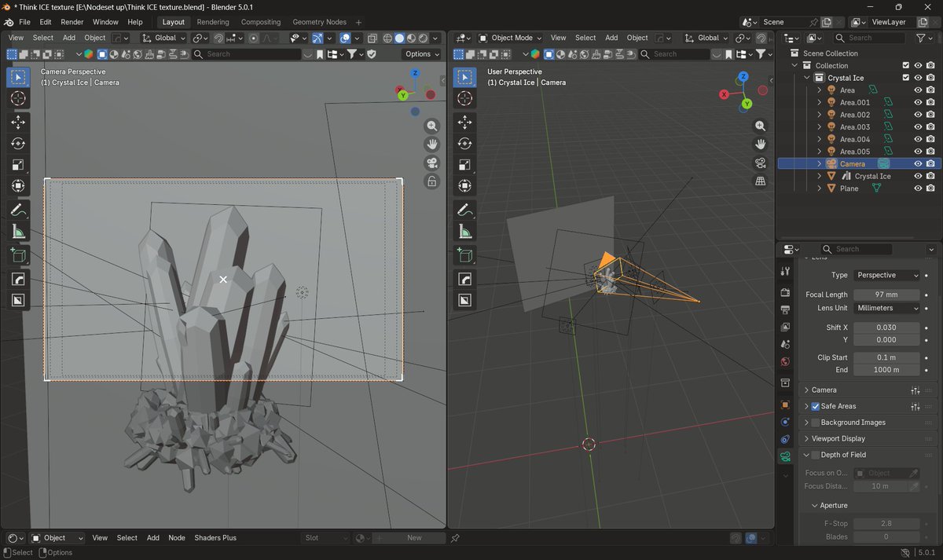Image resolution: width=943 pixels, height=560 pixels.
Task: Open the Object Constraints properties tab
Action: tap(785, 439)
